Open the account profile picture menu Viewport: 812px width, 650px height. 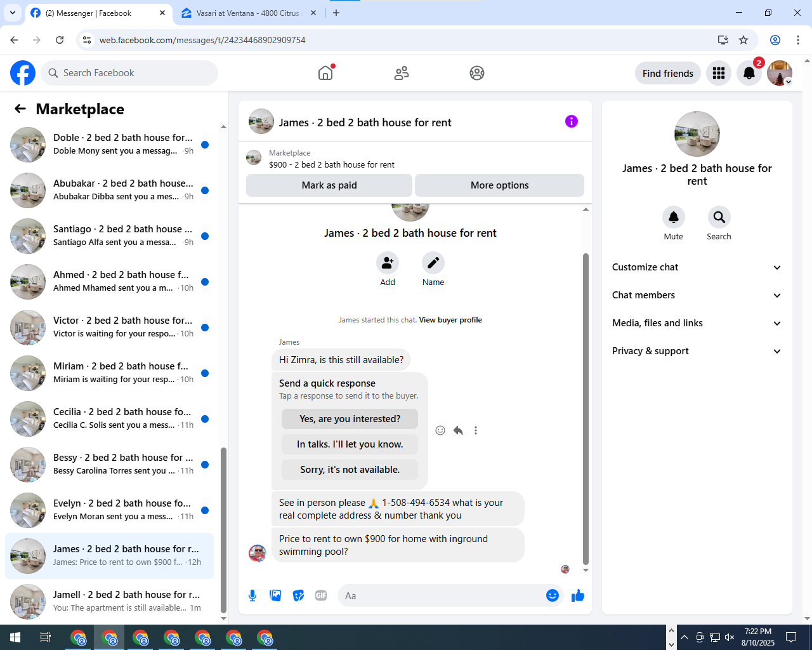click(780, 73)
